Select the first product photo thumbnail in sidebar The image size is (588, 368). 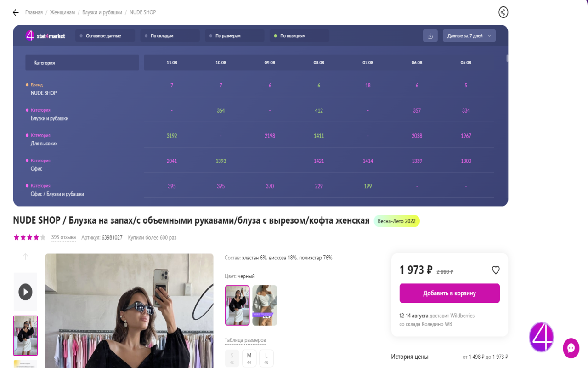click(x=25, y=335)
